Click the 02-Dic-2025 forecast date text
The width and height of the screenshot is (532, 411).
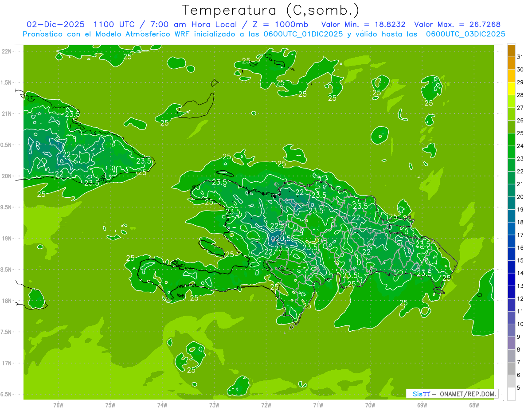[x=53, y=24]
